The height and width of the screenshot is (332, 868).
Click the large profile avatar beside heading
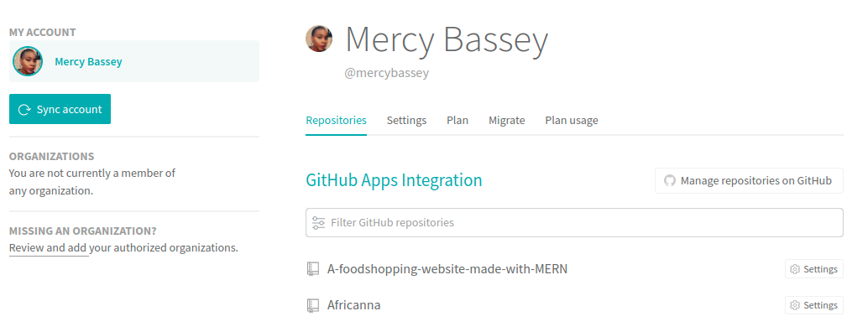pos(319,39)
